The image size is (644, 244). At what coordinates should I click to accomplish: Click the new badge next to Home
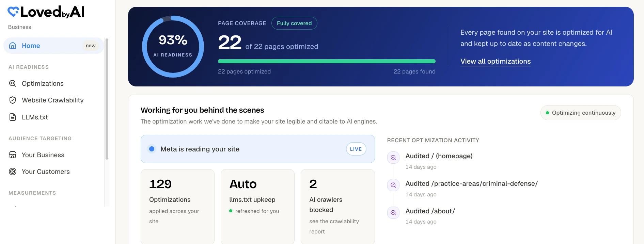(91, 46)
